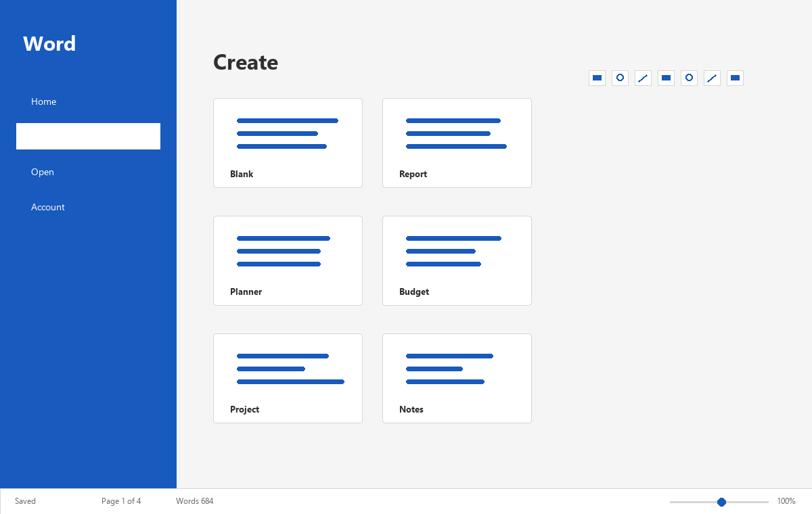The width and height of the screenshot is (812, 514).
Task: Click the Create heading
Action: 246,62
